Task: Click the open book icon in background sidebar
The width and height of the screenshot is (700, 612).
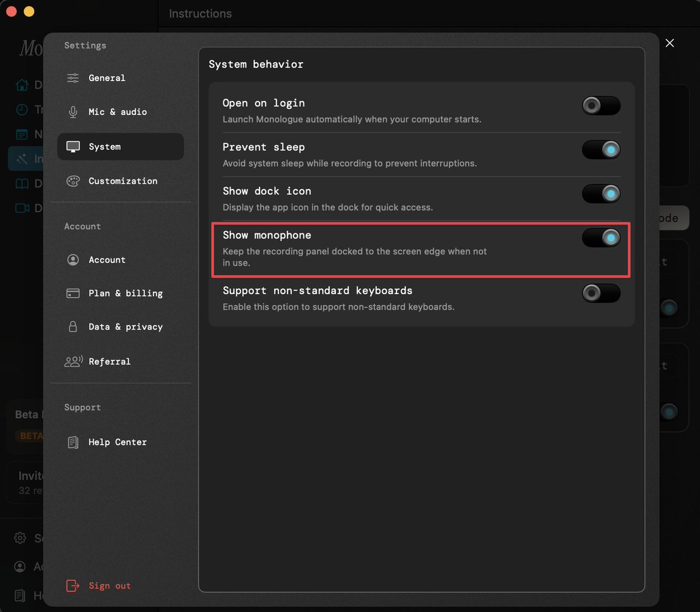Action: click(x=22, y=184)
